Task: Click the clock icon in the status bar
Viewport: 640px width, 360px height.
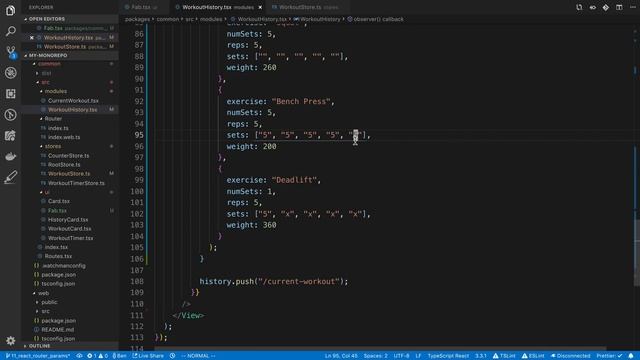Action: pos(173,356)
